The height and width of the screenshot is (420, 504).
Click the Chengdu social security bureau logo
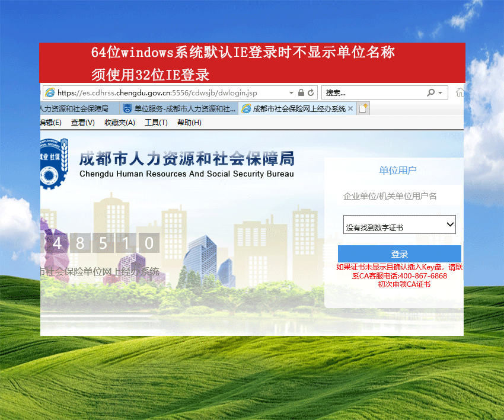coord(54,163)
